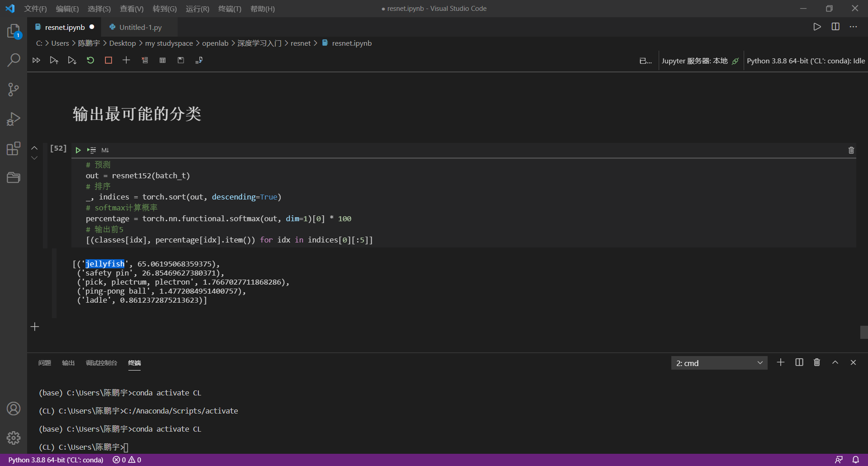Open the 深度学习入门 breadcrumb folder

(x=259, y=43)
